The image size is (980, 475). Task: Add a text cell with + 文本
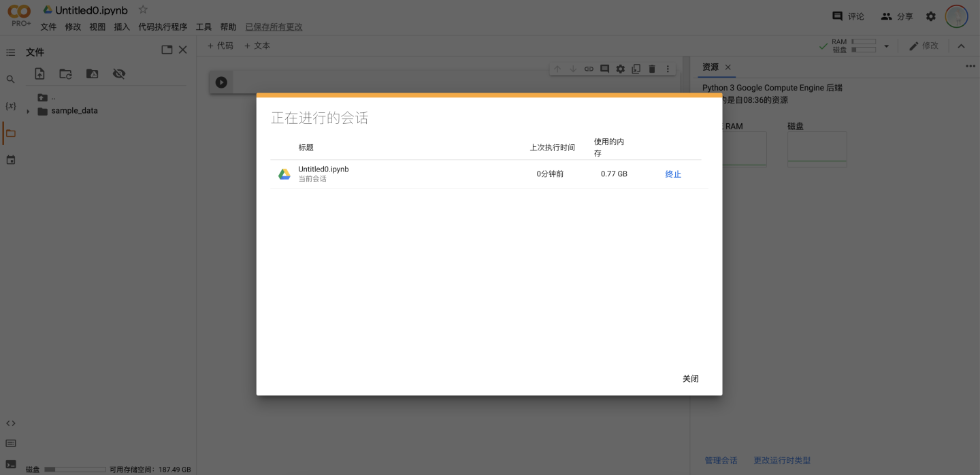(257, 46)
